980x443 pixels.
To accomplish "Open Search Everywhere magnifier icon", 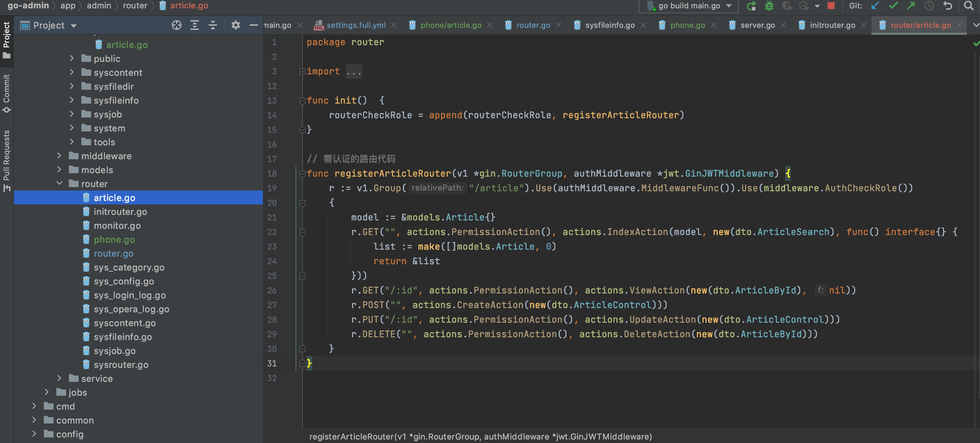I will pos(968,6).
